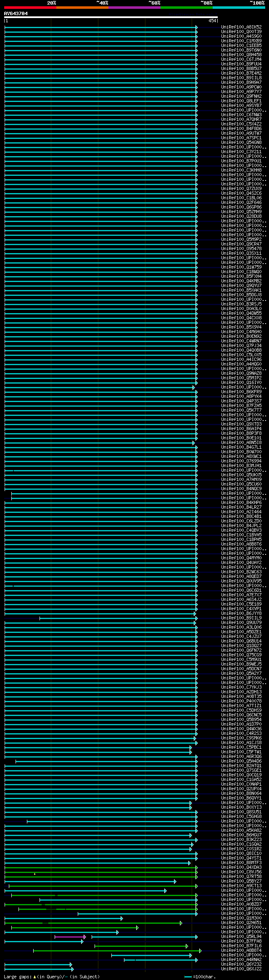Open the UniRef100_B3KZ23 hit
This screenshot has height=980, width=269.
(x=241, y=840)
